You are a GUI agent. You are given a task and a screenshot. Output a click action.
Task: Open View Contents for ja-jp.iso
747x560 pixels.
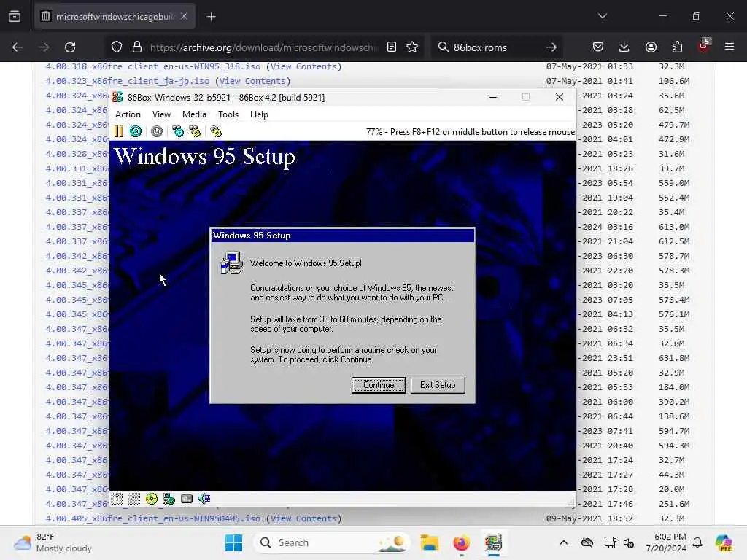pyautogui.click(x=252, y=81)
